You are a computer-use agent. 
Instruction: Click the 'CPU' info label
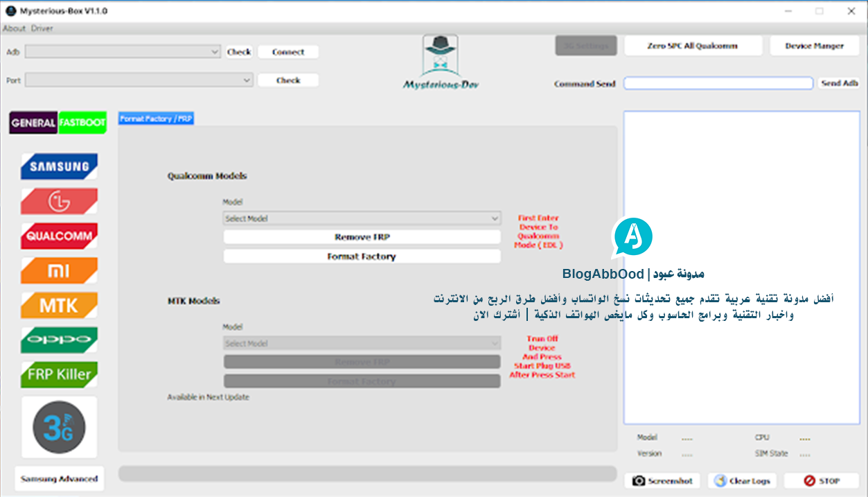tap(762, 437)
